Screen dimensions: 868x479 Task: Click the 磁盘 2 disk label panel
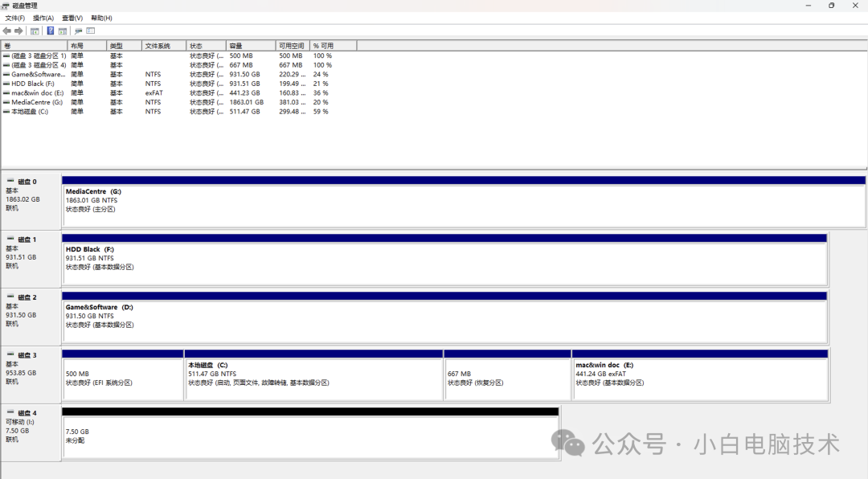[x=31, y=317]
